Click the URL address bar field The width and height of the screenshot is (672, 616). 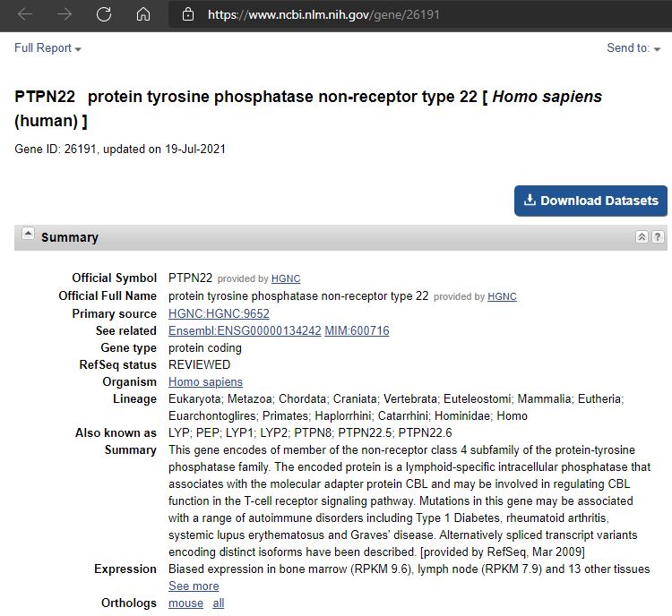pyautogui.click(x=430, y=14)
